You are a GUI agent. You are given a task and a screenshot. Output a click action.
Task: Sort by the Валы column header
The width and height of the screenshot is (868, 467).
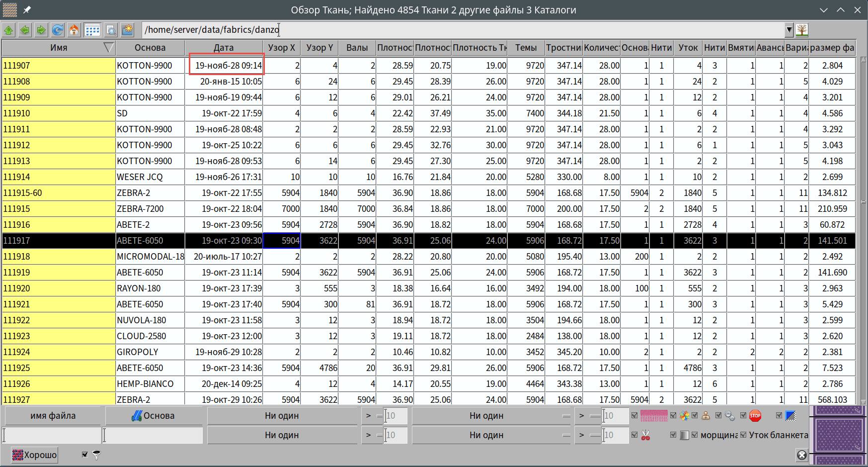pyautogui.click(x=357, y=48)
